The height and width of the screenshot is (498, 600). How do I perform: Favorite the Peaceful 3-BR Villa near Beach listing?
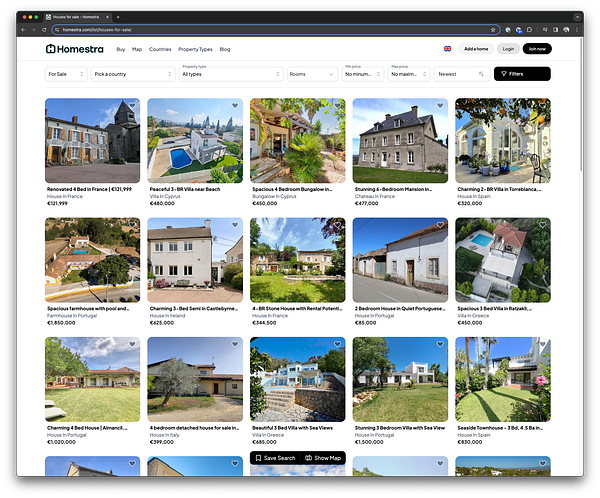[x=235, y=105]
